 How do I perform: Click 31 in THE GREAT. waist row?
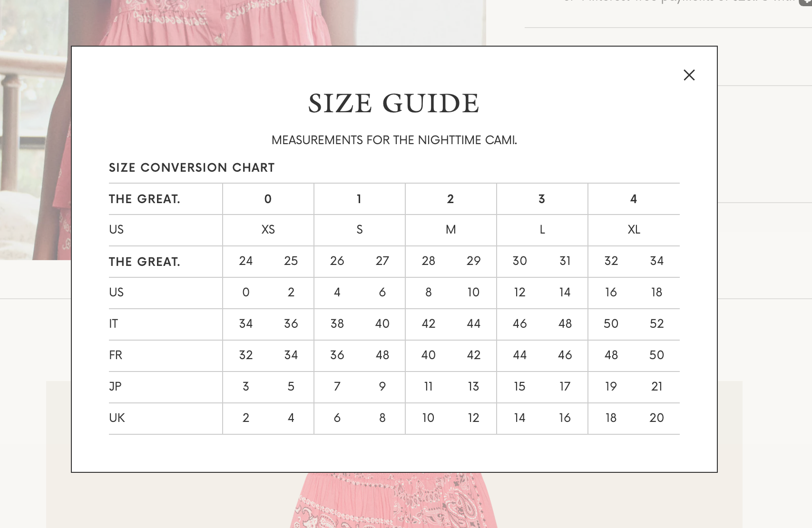pyautogui.click(x=565, y=261)
